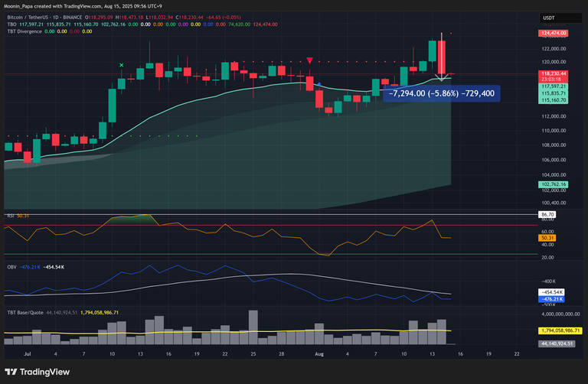Click the -400K OBV axis tick
The width and height of the screenshot is (588, 384).
548,281
